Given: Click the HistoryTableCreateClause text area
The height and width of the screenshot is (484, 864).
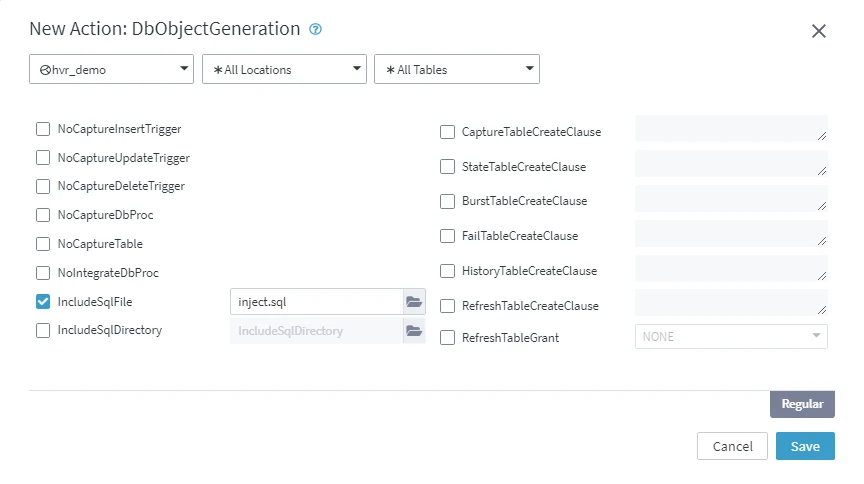Looking at the screenshot, I should click(731, 268).
